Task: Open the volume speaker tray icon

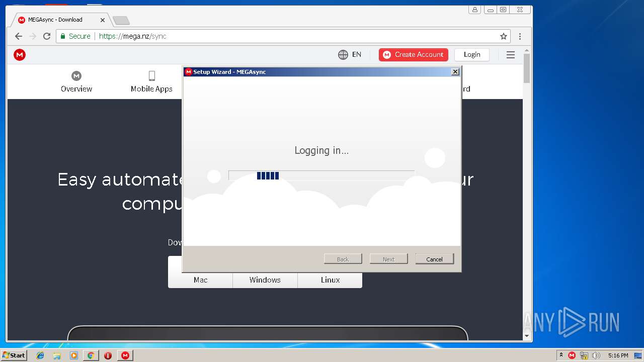Action: pos(596,355)
